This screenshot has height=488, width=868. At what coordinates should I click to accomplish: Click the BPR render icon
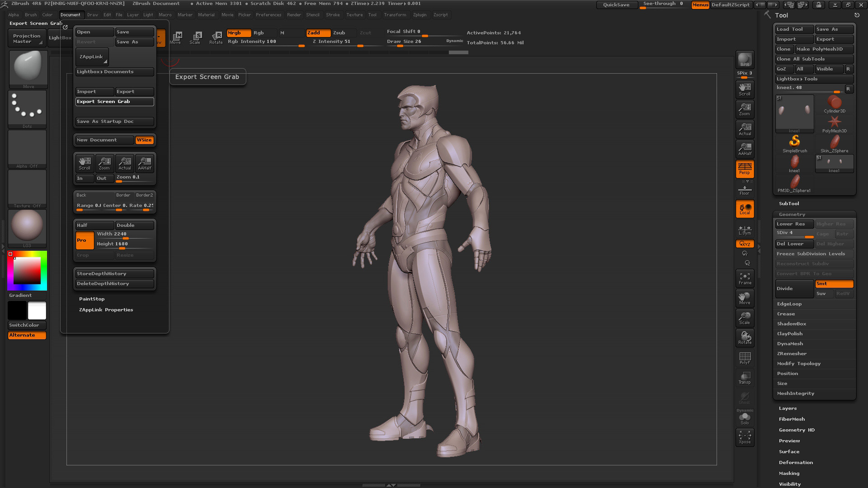[x=745, y=60]
